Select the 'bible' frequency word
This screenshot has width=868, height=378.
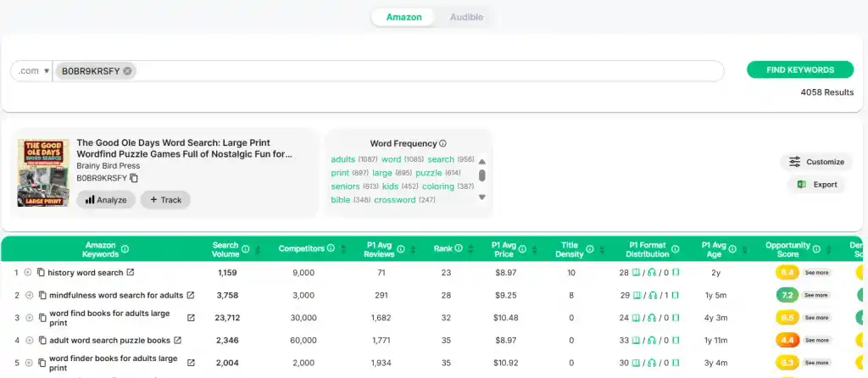tap(341, 200)
